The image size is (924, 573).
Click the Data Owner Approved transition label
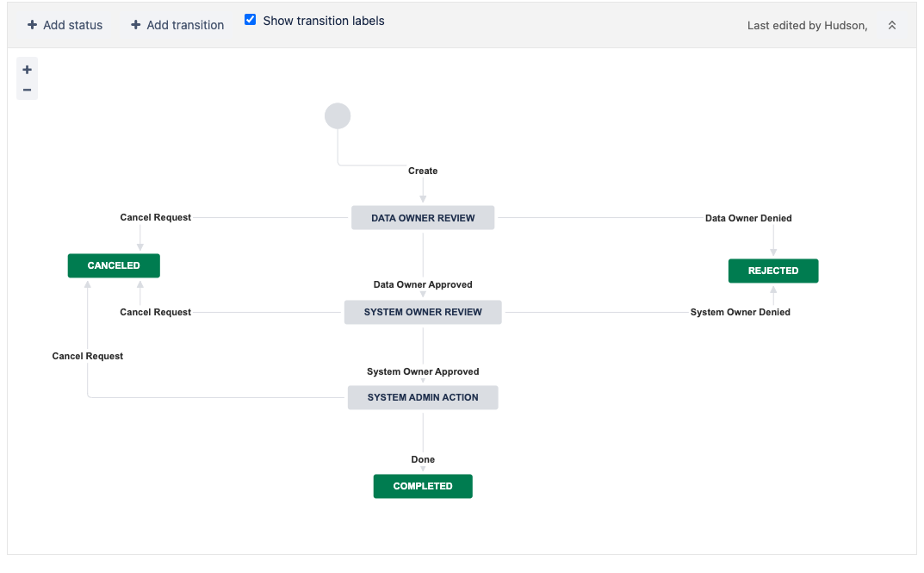point(423,284)
